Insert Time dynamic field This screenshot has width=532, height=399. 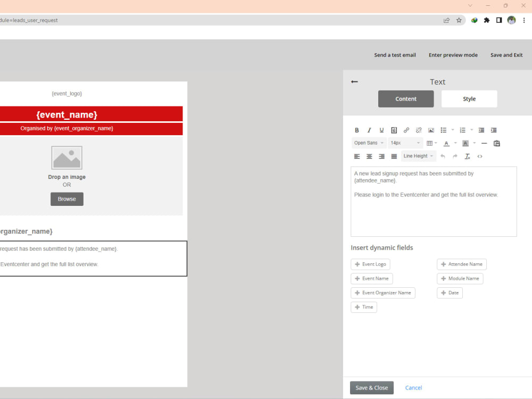364,307
